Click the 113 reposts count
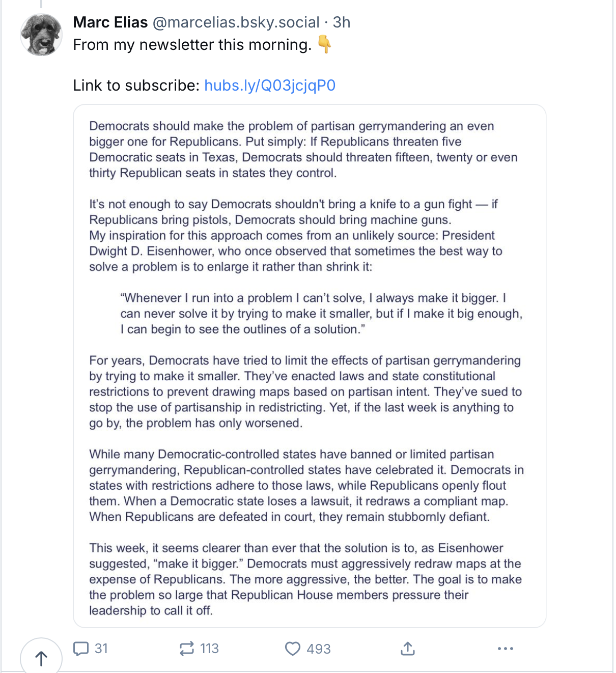 pyautogui.click(x=209, y=649)
